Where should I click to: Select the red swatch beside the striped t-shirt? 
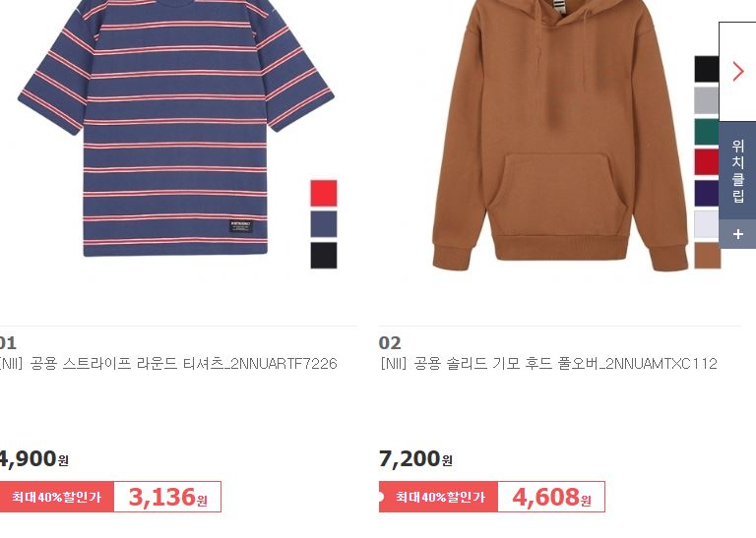pos(324,193)
